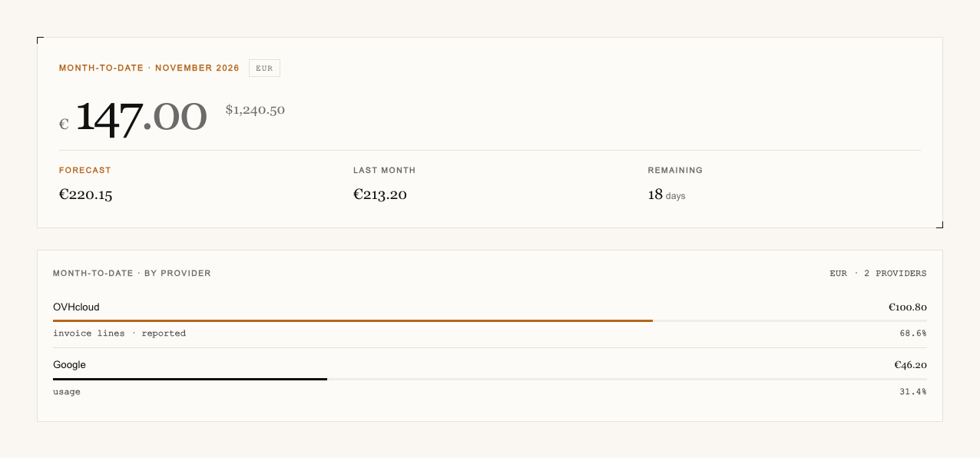This screenshot has width=980, height=458.
Task: Click the Month-to-date by provider heading
Action: coord(132,274)
